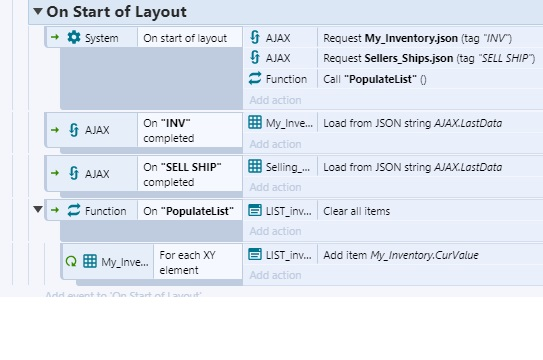Click Add action under Clear all items
Screen dimensions: 543x360
point(275,231)
